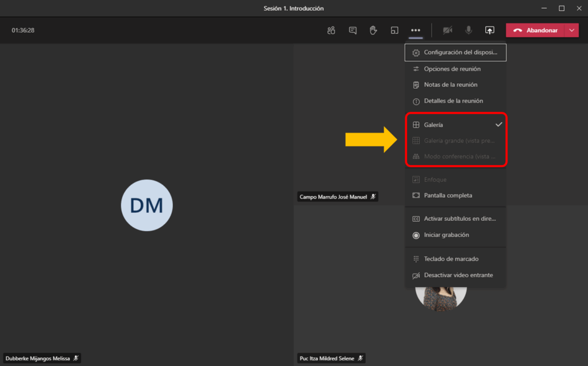Open the breakout rooms icon

pos(394,30)
